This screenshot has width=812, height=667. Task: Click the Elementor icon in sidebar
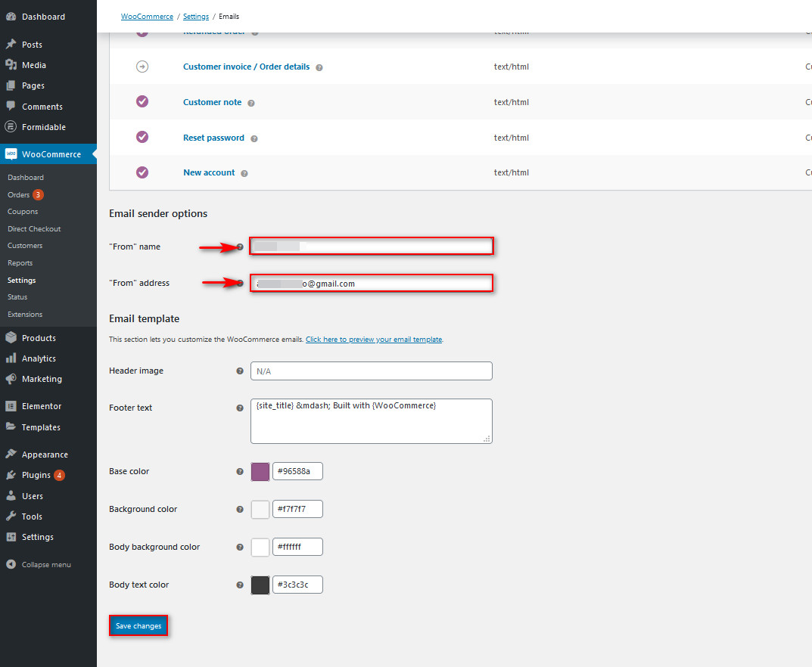[x=11, y=406]
